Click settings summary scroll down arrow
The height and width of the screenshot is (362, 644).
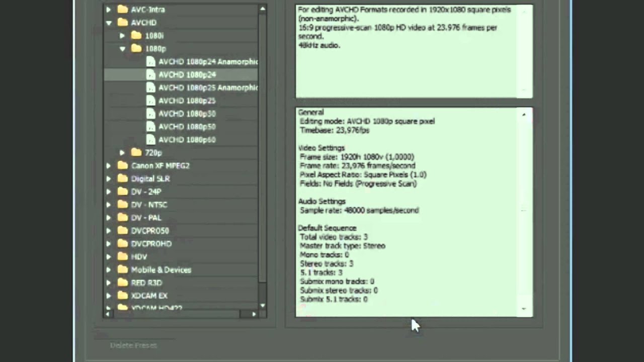(524, 309)
